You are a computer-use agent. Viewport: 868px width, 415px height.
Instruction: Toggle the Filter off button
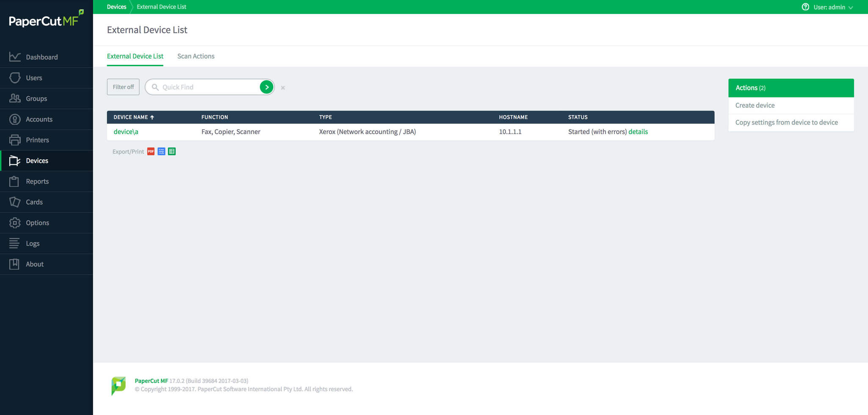click(123, 87)
